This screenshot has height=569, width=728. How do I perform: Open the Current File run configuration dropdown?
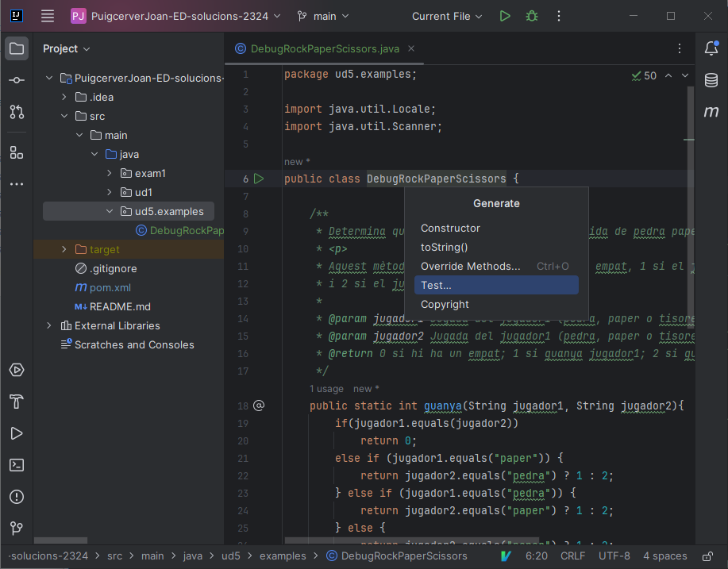pos(448,16)
